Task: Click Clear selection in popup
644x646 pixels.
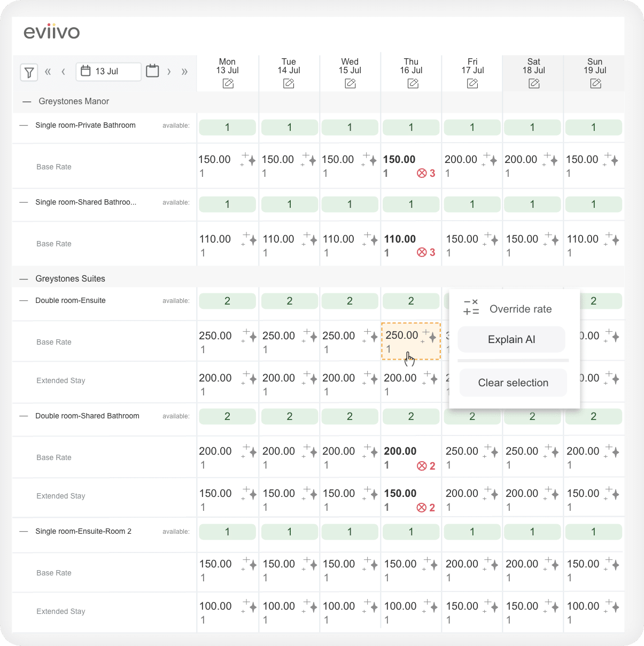Action: tap(513, 383)
